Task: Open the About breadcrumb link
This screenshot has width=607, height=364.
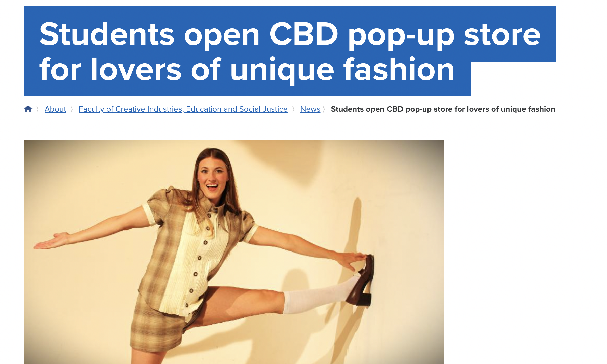Action: click(x=55, y=109)
